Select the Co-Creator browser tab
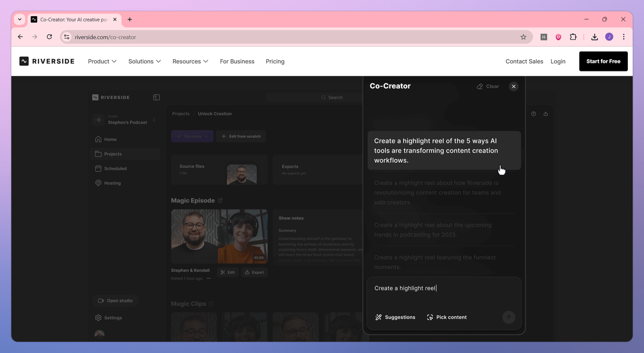The width and height of the screenshot is (644, 353). coord(75,19)
